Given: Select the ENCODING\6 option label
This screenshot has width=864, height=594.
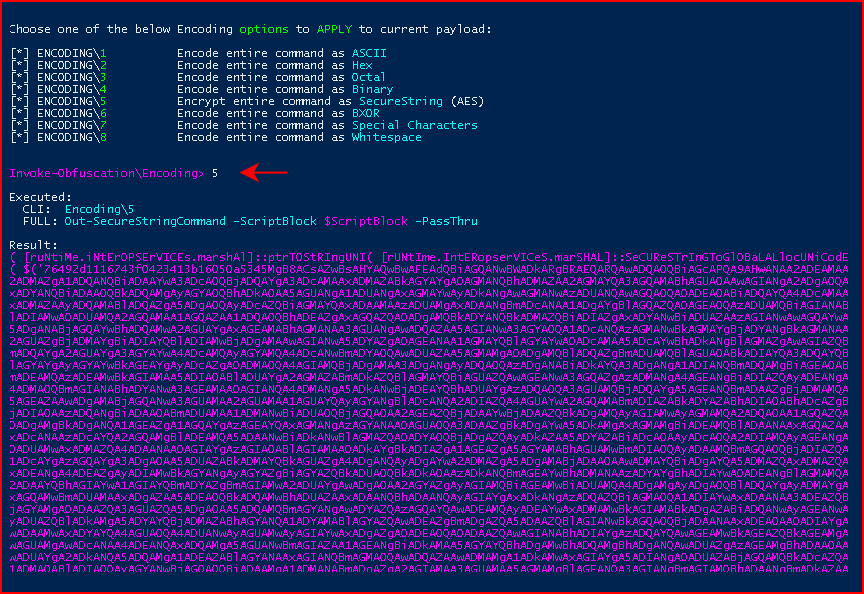Looking at the screenshot, I should 72,114.
